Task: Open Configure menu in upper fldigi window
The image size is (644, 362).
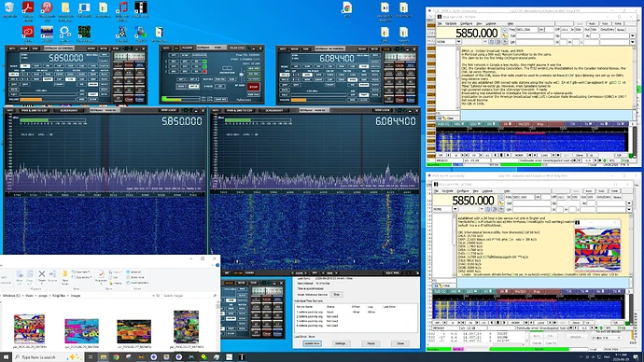Action: click(x=466, y=24)
